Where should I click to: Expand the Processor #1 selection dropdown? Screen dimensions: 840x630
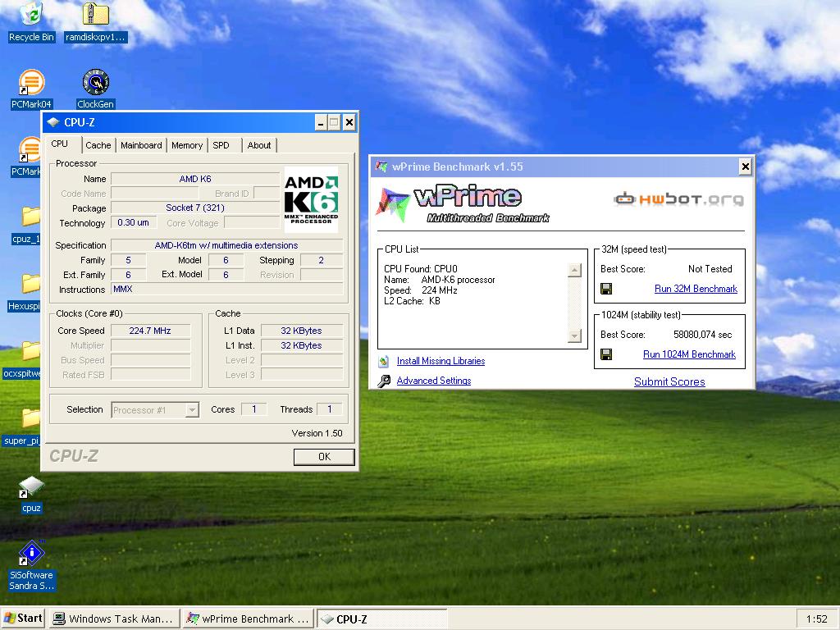point(192,410)
